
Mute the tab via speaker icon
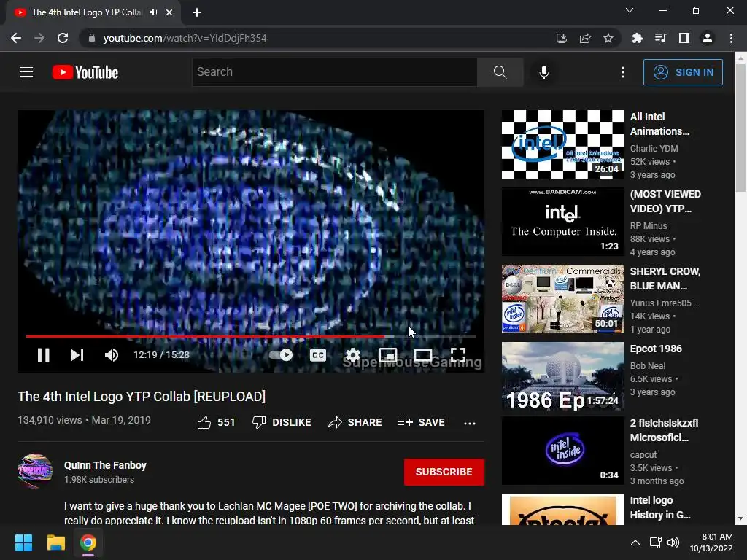153,12
